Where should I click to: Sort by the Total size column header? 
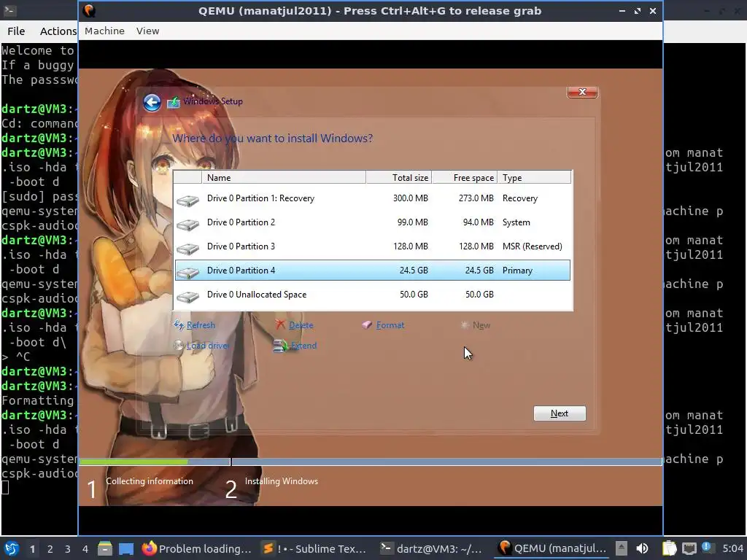click(x=399, y=178)
